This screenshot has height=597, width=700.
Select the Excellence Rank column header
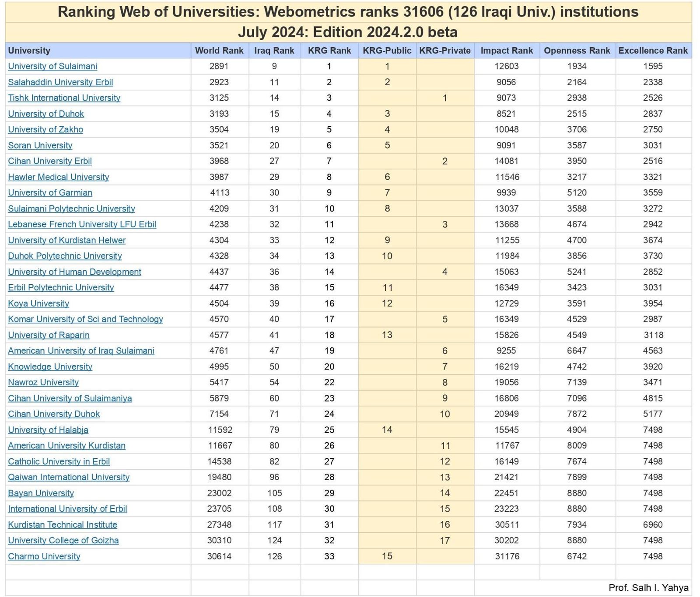click(653, 51)
